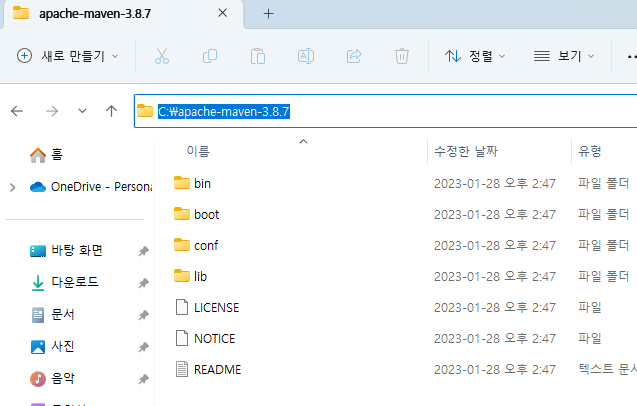The width and height of the screenshot is (637, 406).
Task: Go back with the left arrow
Action: [17, 111]
